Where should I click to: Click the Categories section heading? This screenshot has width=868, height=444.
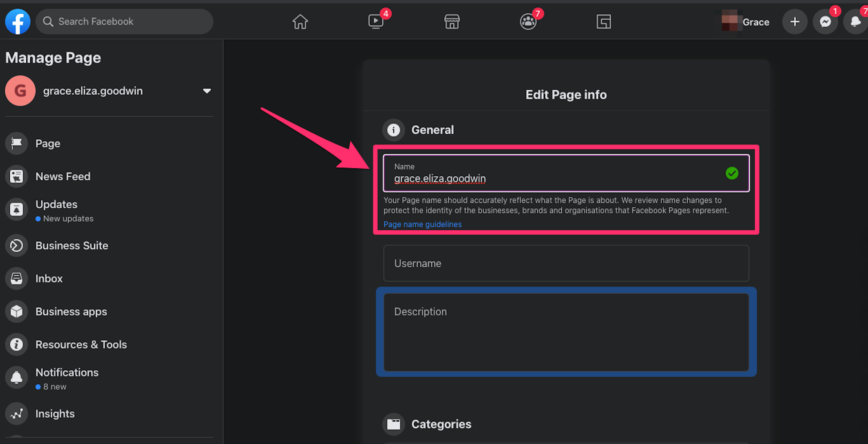point(441,424)
